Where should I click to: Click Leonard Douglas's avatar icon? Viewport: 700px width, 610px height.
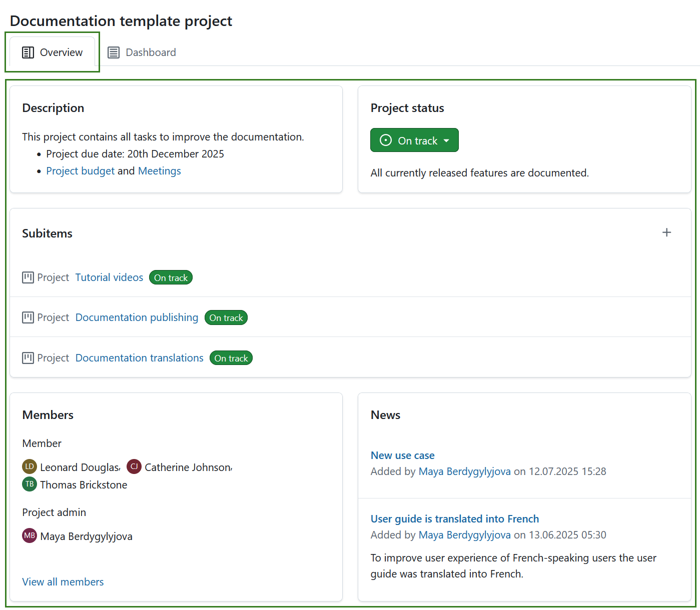pyautogui.click(x=29, y=466)
